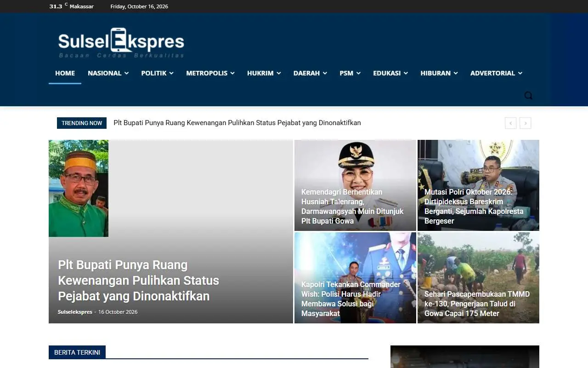
Task: Read featured article Plt Bupati Punya Ruang
Action: (x=138, y=280)
